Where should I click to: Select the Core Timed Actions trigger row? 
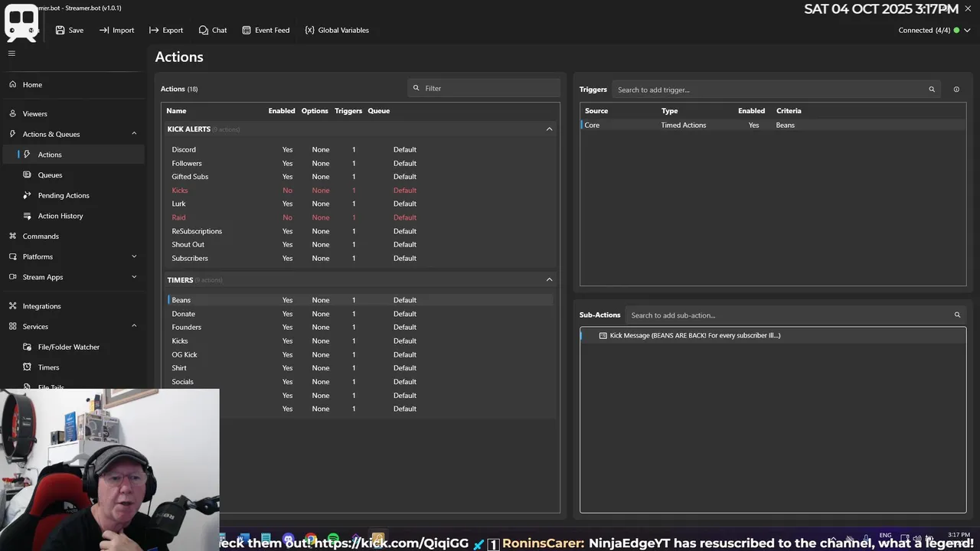pos(773,125)
